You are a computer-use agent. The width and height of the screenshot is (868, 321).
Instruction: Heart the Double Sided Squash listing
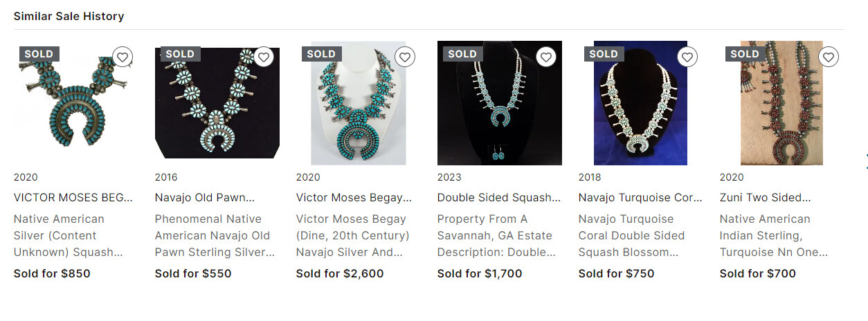pos(546,57)
